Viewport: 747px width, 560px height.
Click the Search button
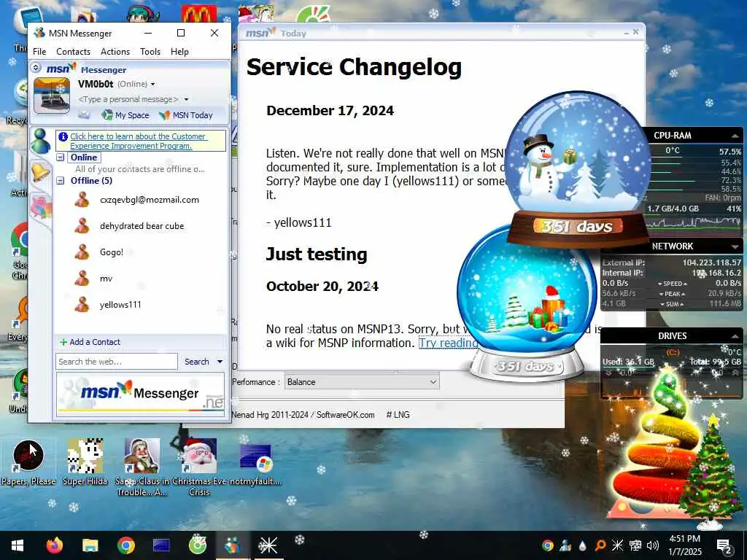197,362
